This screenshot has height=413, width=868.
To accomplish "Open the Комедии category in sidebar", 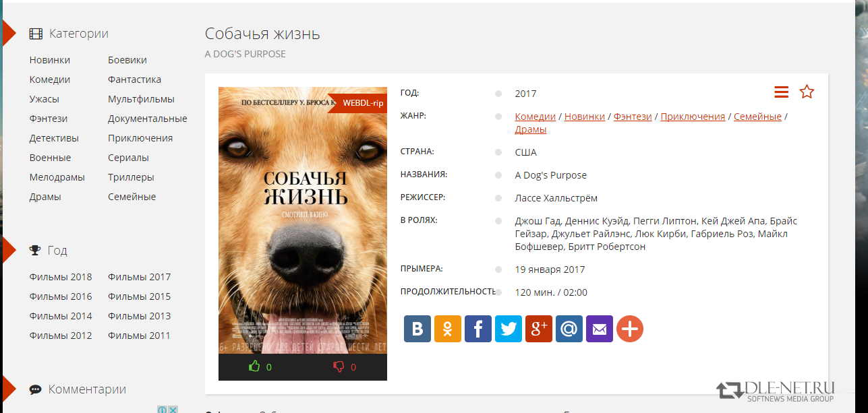I will coord(50,80).
